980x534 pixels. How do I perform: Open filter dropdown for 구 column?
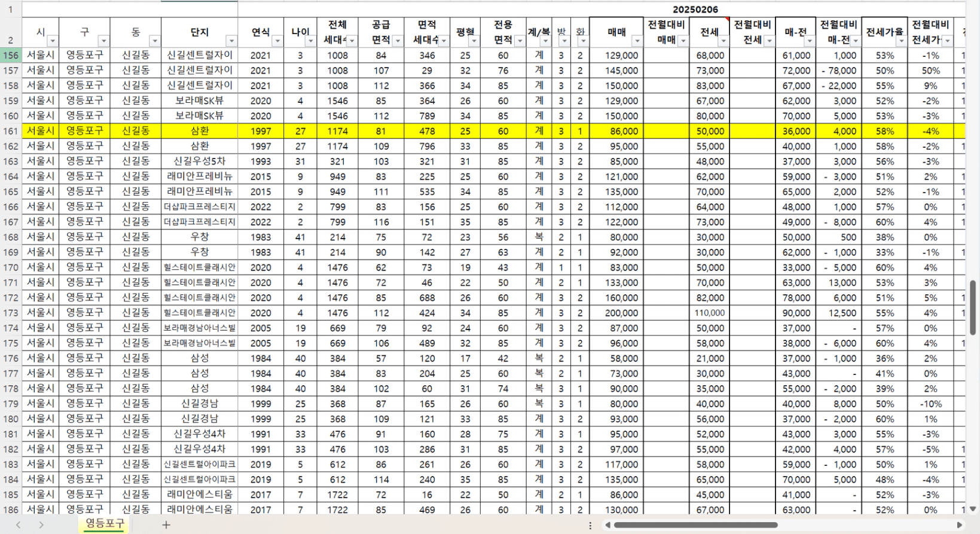[103, 41]
